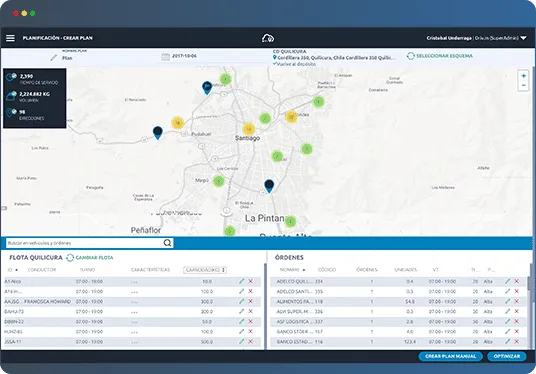Delete order ADELCO SANTI 335
The height and width of the screenshot is (374, 536).
[517, 291]
